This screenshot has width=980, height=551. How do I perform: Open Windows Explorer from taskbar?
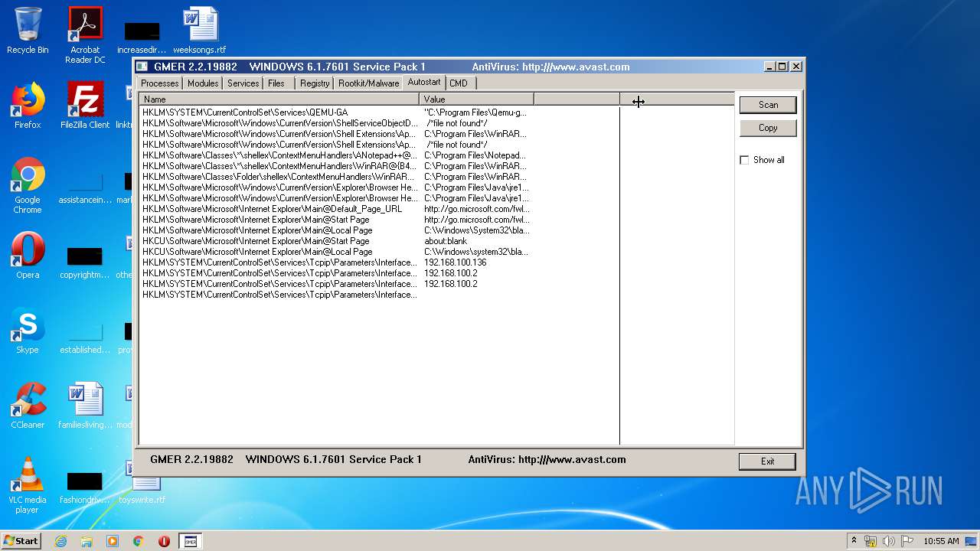87,541
